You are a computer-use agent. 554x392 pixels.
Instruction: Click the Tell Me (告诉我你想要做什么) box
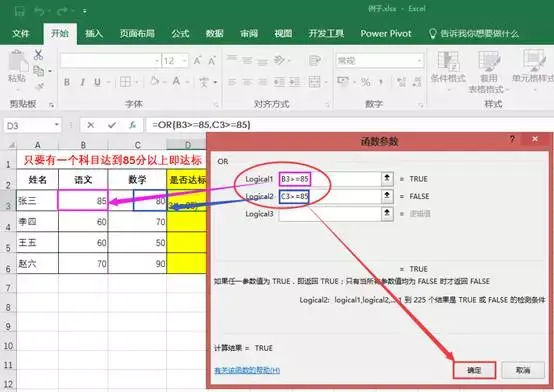[474, 34]
